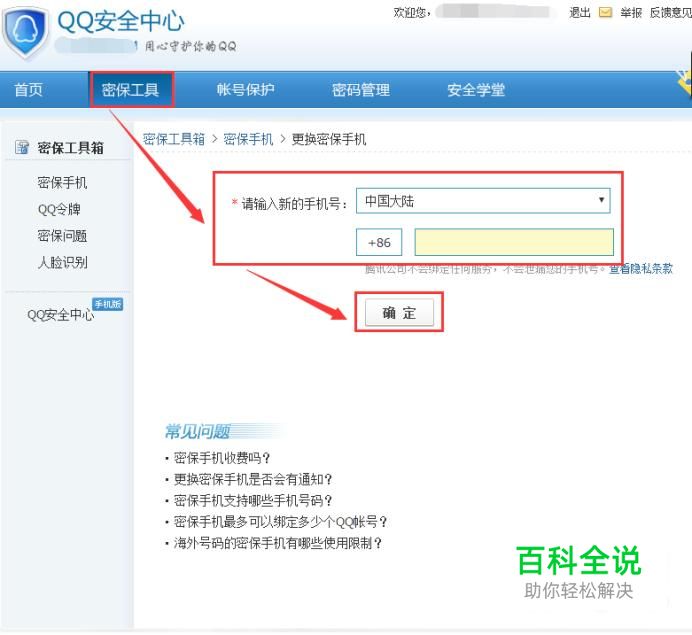
Task: Click the 退出 logout link
Action: pyautogui.click(x=580, y=12)
